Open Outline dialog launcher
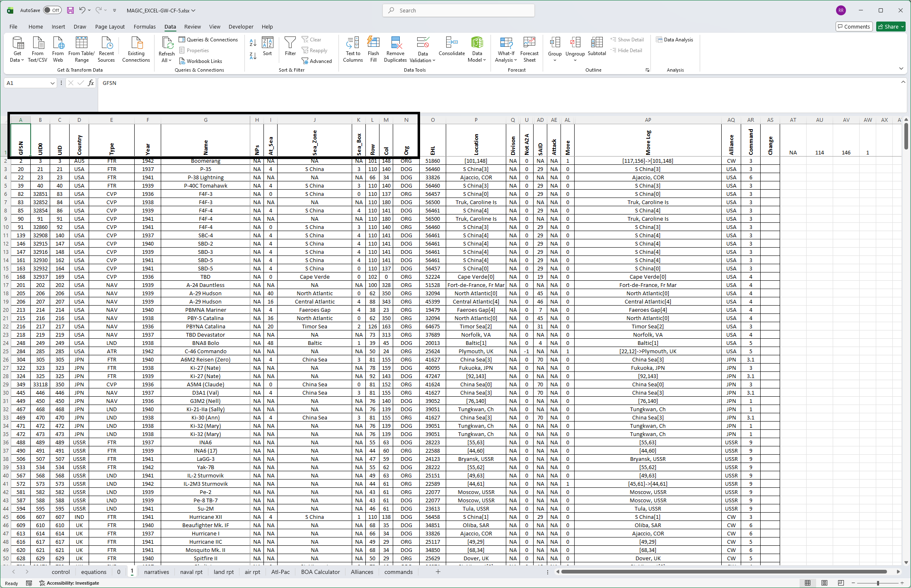 coord(648,70)
